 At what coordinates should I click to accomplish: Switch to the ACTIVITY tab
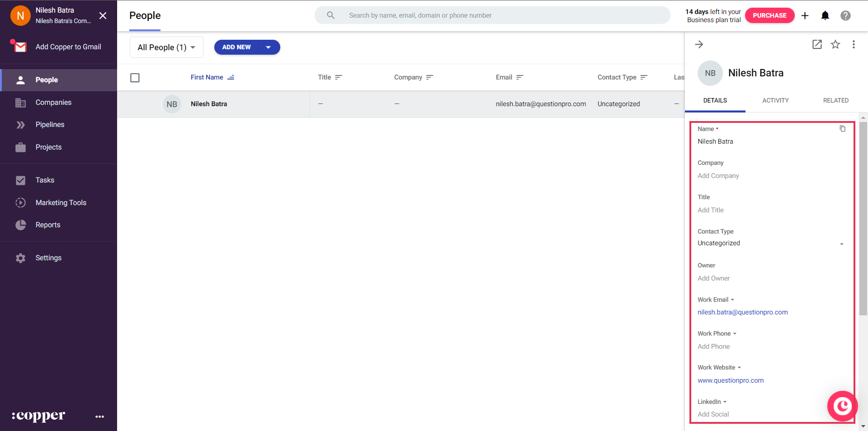(775, 100)
